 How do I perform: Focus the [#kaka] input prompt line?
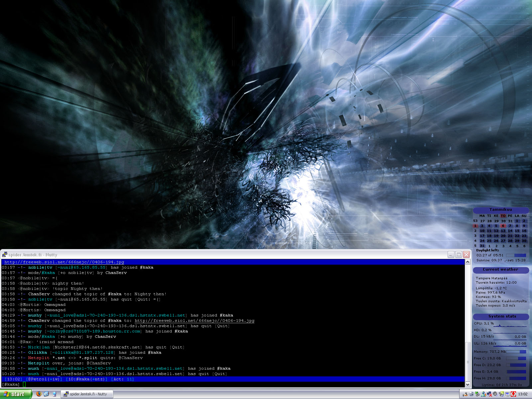coord(233,384)
